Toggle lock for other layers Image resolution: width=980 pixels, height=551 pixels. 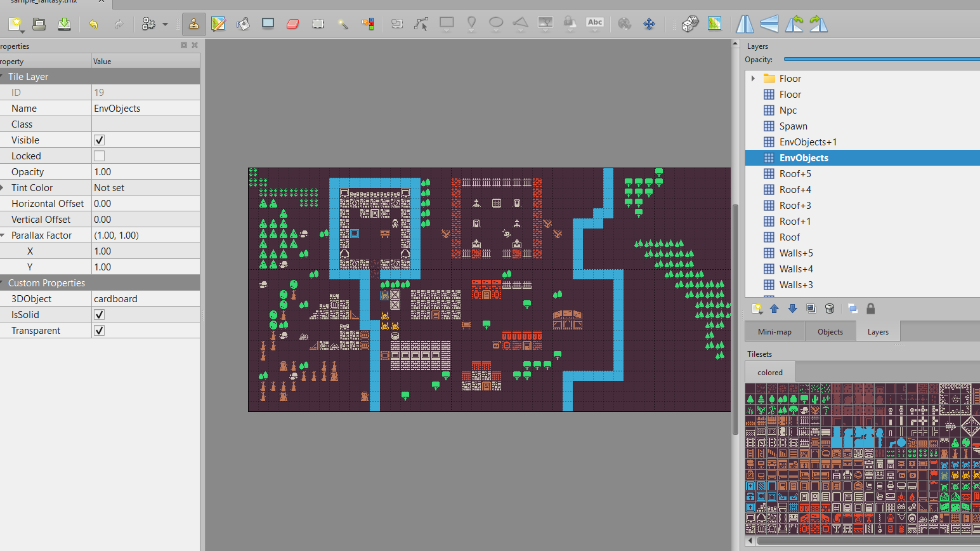pos(871,309)
